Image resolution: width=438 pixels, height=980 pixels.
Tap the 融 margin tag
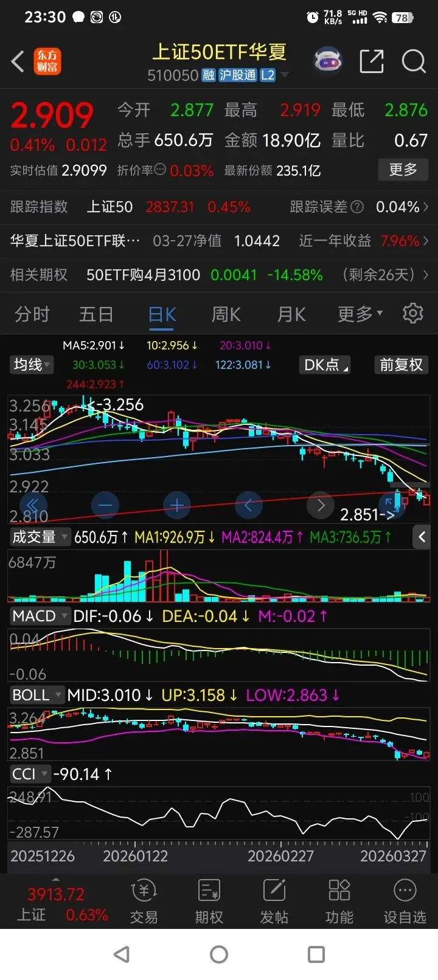pyautogui.click(x=209, y=75)
